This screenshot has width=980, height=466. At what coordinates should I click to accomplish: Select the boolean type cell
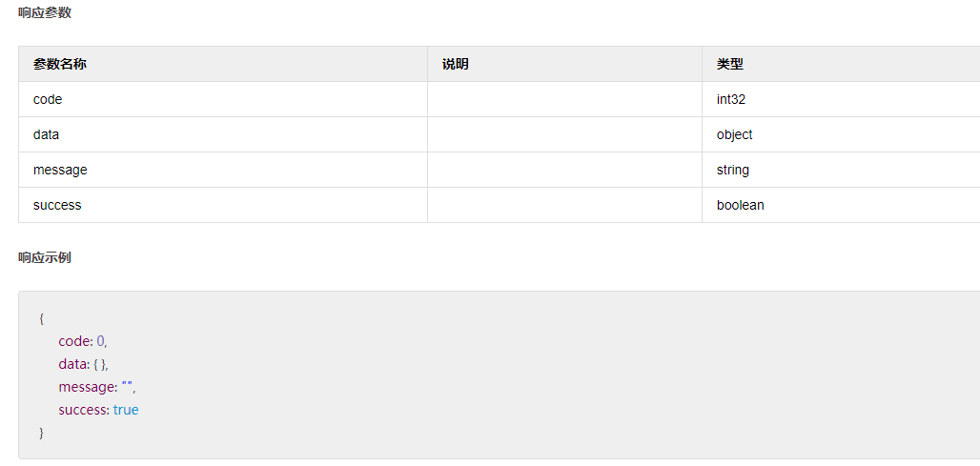click(x=741, y=205)
